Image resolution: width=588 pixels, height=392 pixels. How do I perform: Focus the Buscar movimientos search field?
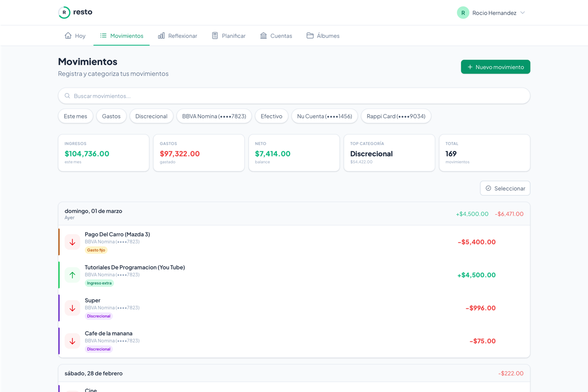(x=294, y=96)
